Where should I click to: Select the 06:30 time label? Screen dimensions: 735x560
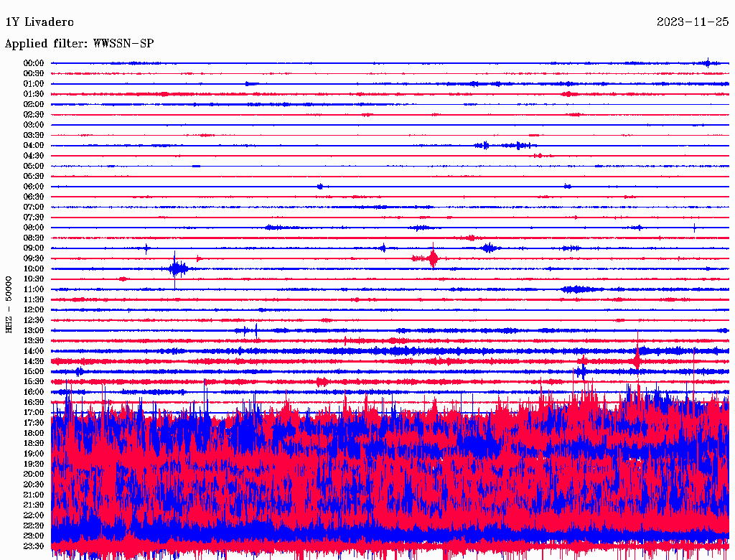[33, 197]
